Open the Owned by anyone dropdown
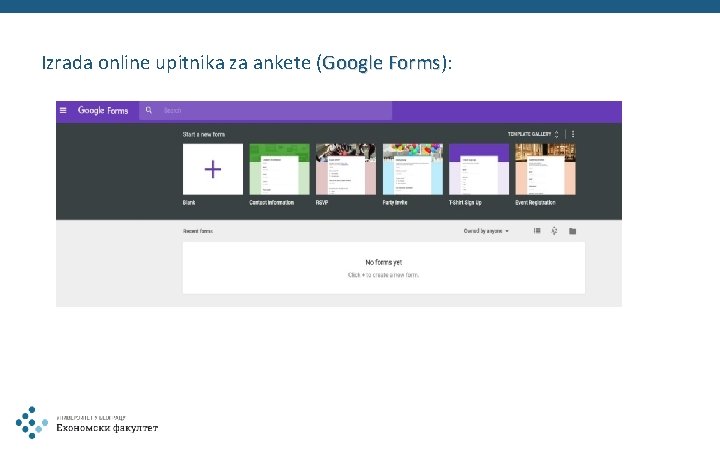Image resolution: width=720 pixels, height=450 pixels. [486, 231]
